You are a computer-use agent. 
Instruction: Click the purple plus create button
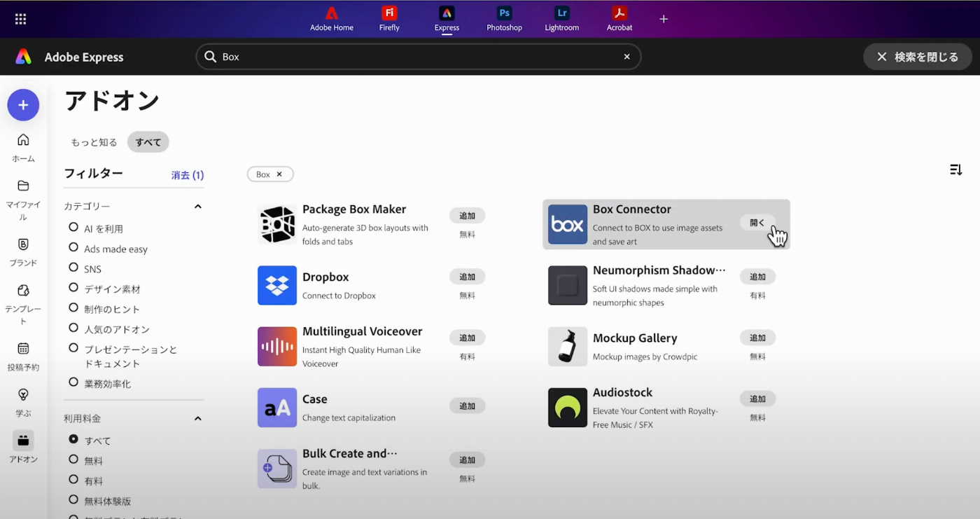pyautogui.click(x=23, y=105)
